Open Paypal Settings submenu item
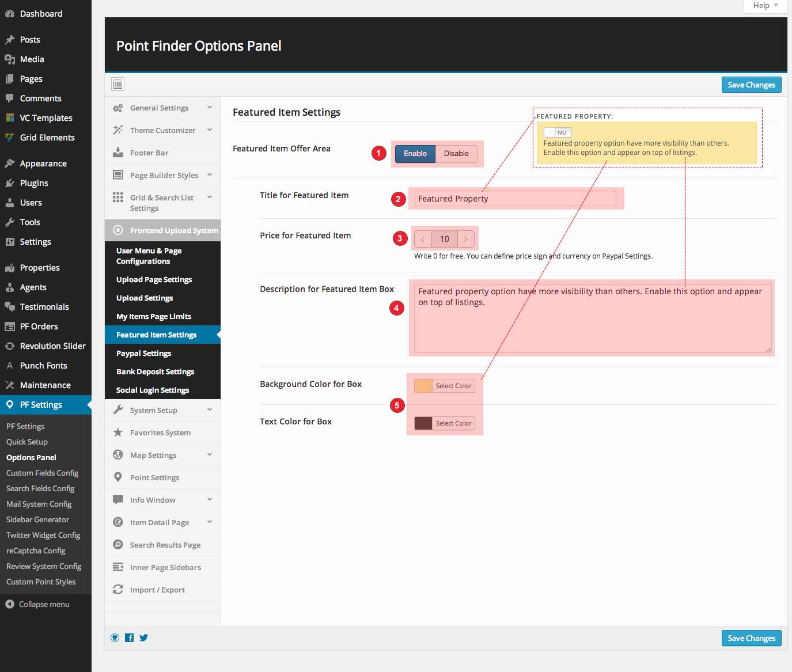This screenshot has width=792, height=672. (x=144, y=353)
